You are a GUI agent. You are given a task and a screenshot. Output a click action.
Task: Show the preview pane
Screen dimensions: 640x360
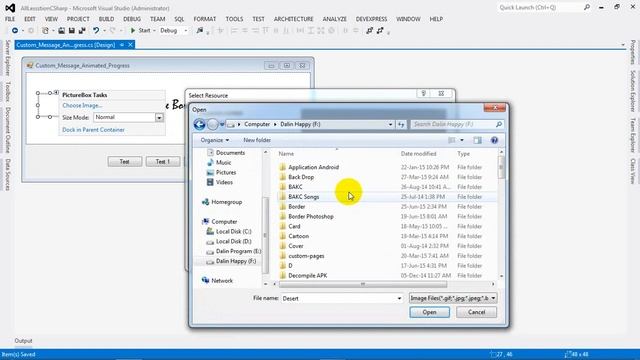click(x=477, y=140)
